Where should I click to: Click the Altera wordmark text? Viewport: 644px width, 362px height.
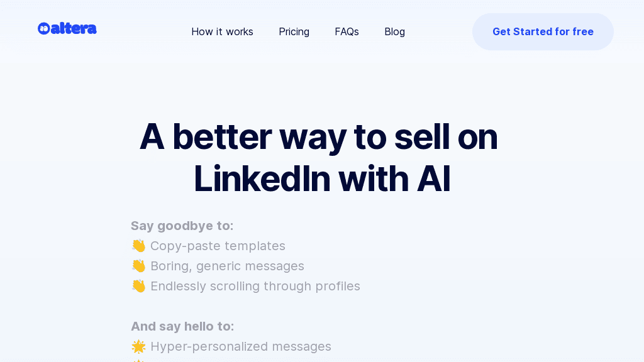tap(74, 28)
